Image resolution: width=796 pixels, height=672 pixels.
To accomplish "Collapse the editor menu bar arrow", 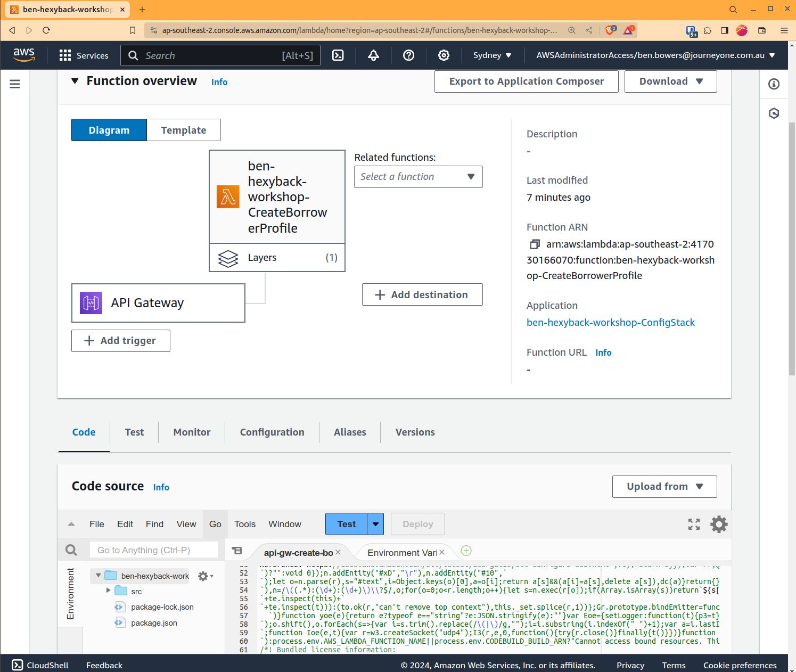I will pos(71,525).
